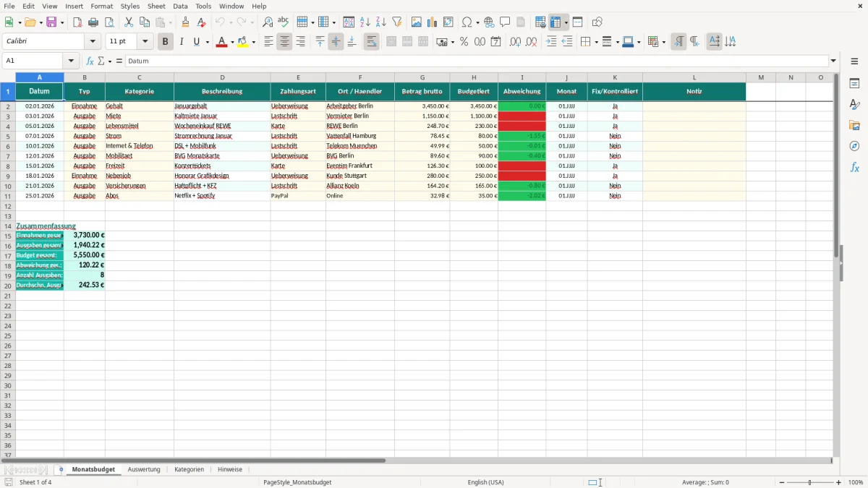The width and height of the screenshot is (868, 488).
Task: Click cell containing Netflix + Spotify
Action: click(x=222, y=196)
